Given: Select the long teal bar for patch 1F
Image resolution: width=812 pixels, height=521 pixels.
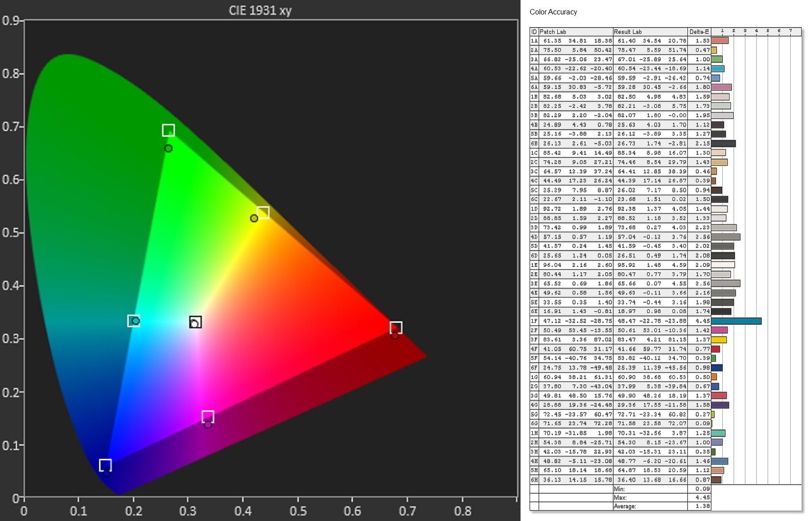Looking at the screenshot, I should [736, 321].
